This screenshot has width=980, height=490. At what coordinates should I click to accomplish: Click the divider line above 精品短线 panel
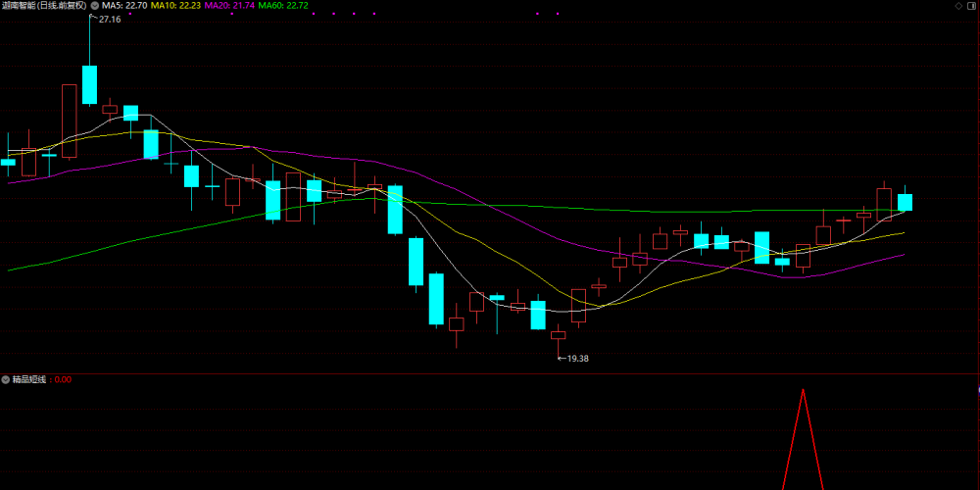[x=490, y=373]
